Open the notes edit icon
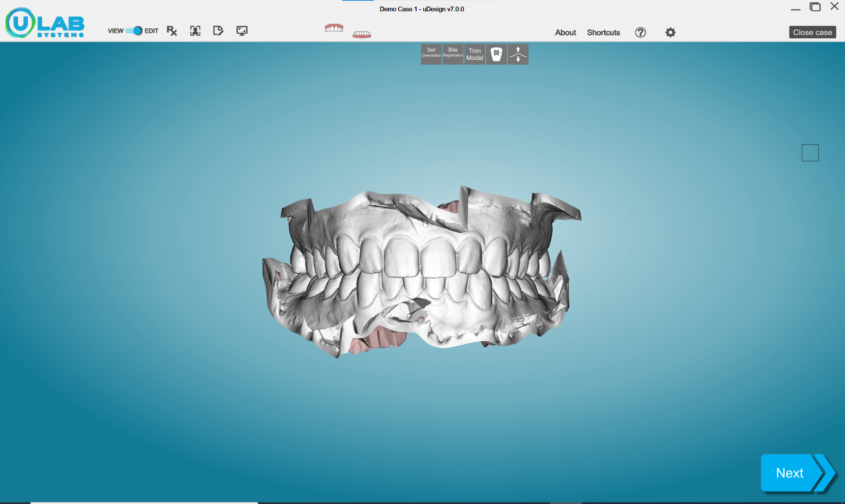Image resolution: width=845 pixels, height=504 pixels. tap(218, 31)
